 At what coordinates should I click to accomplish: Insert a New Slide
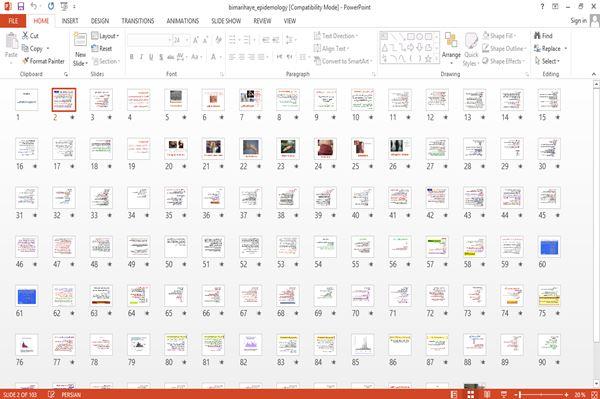pos(80,50)
